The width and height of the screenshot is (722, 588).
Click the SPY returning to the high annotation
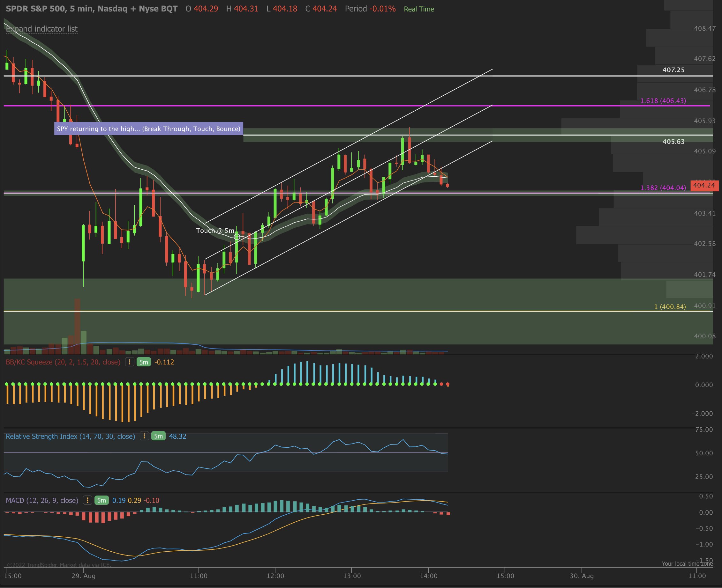coord(148,129)
